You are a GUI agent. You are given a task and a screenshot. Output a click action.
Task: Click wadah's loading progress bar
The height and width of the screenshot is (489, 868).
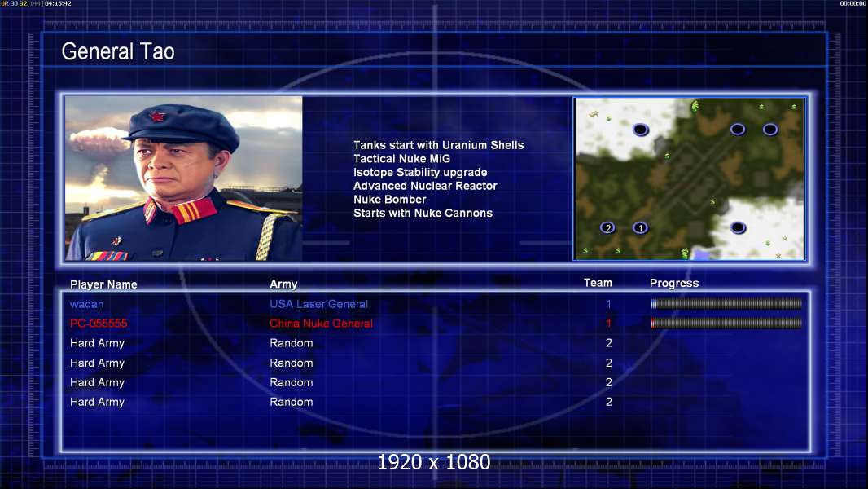[726, 303]
